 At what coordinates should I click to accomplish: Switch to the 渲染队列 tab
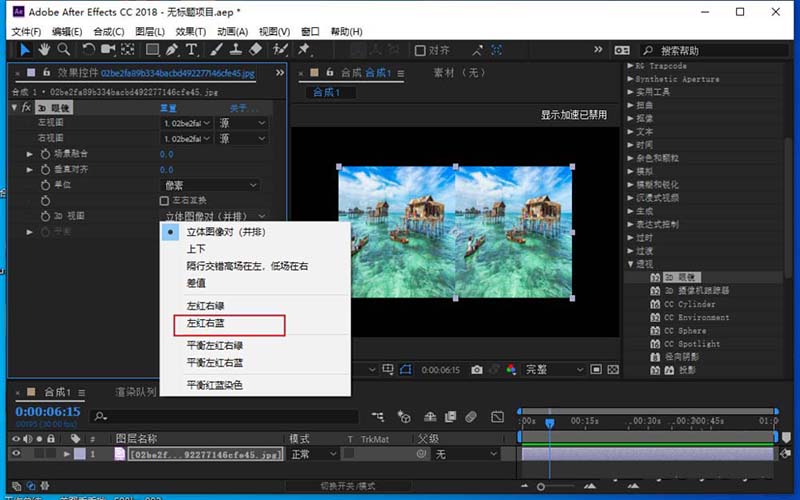pos(136,392)
